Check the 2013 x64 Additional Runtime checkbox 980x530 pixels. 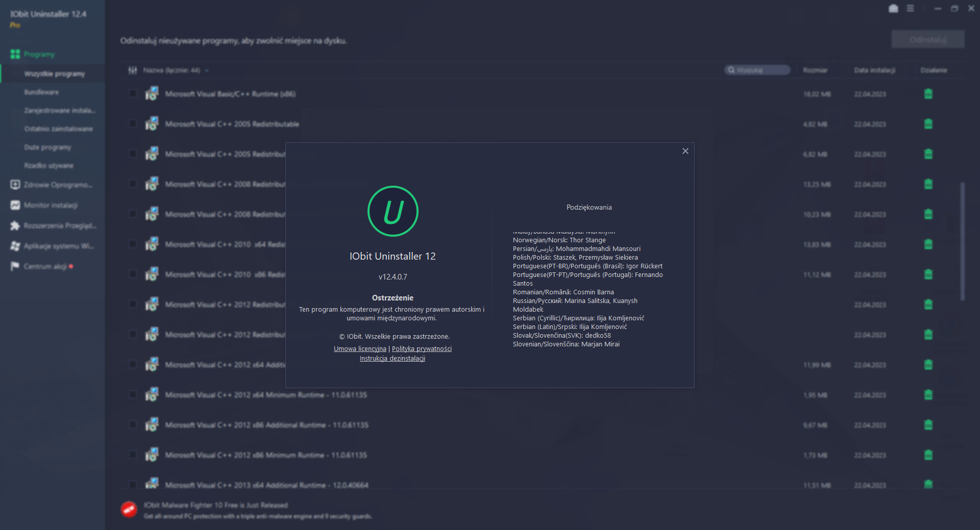point(133,485)
